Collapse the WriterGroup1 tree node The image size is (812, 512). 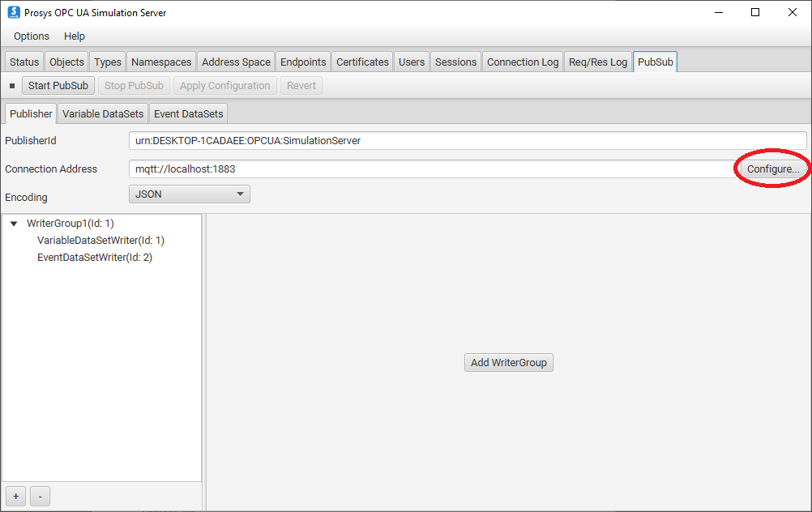[14, 224]
